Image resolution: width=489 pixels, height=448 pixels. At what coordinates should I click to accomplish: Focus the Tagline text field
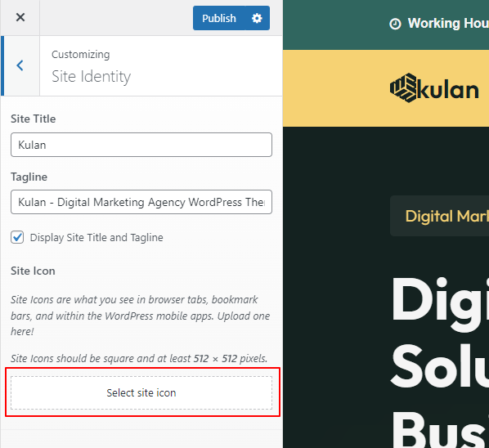coord(141,202)
